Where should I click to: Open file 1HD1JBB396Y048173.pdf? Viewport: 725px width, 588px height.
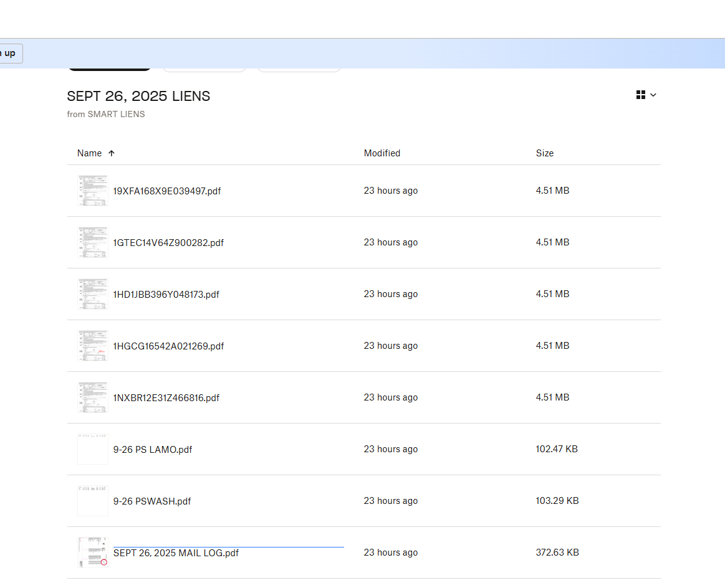[166, 295]
